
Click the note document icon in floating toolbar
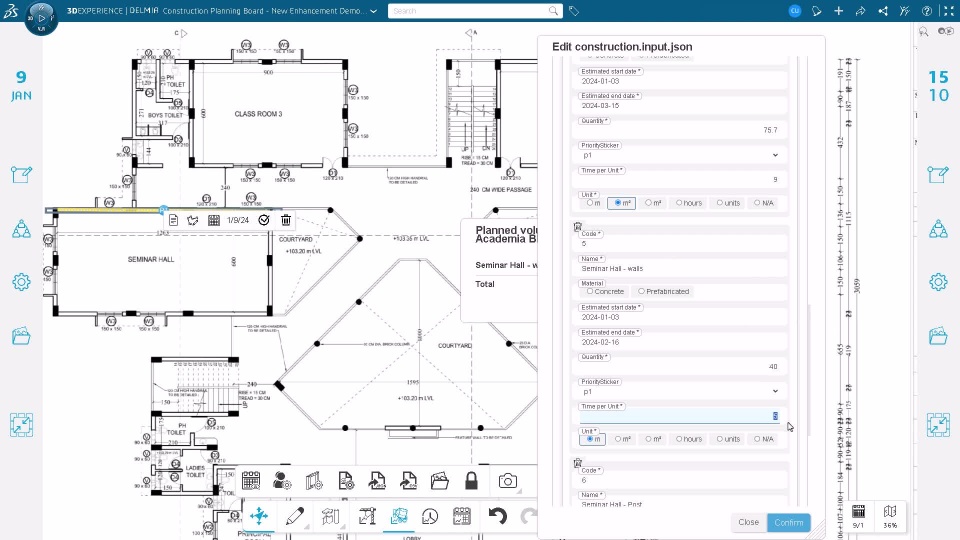(x=173, y=220)
